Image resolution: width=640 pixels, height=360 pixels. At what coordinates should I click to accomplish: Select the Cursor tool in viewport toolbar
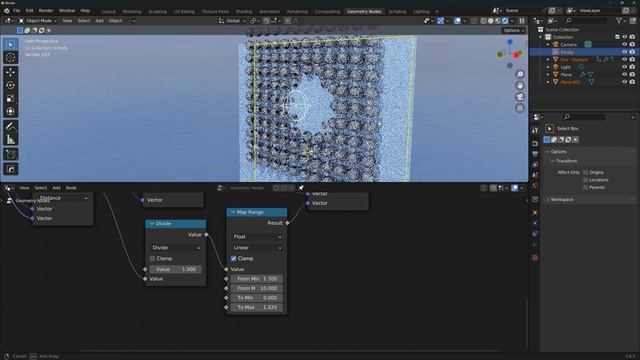[x=11, y=57]
